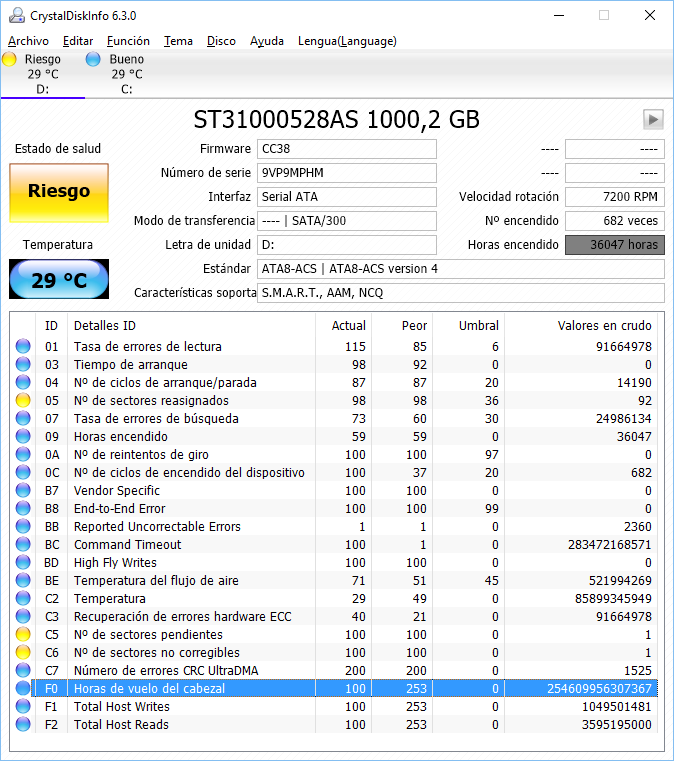Click status icon of row BD High Fly Writes
The width and height of the screenshot is (674, 761).
[x=23, y=562]
